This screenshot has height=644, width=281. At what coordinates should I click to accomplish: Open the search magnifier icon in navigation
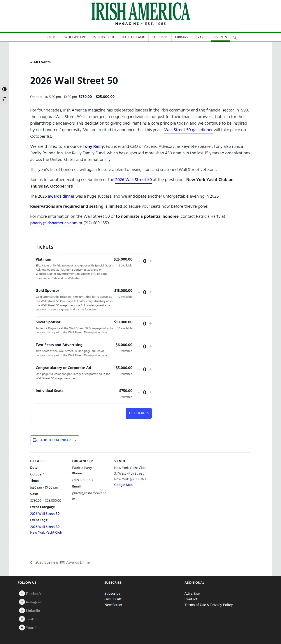tap(234, 38)
